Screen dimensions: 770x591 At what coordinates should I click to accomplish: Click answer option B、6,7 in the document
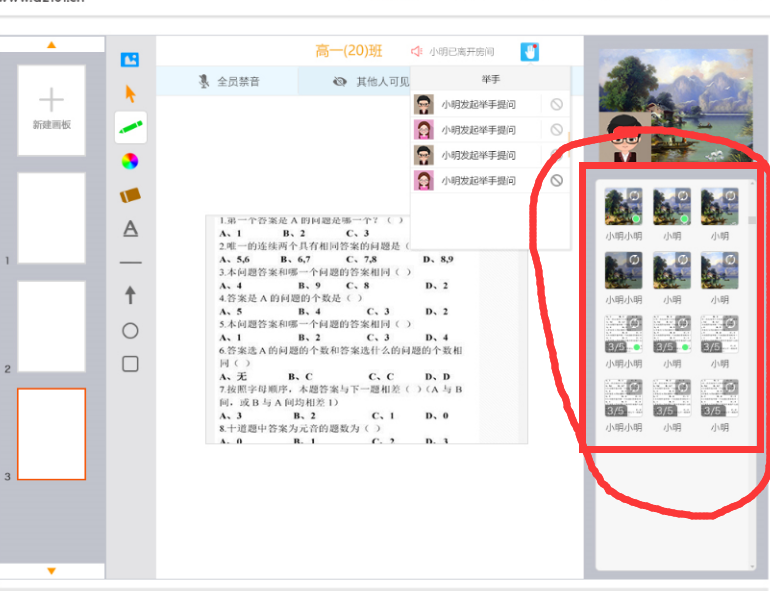295,259
